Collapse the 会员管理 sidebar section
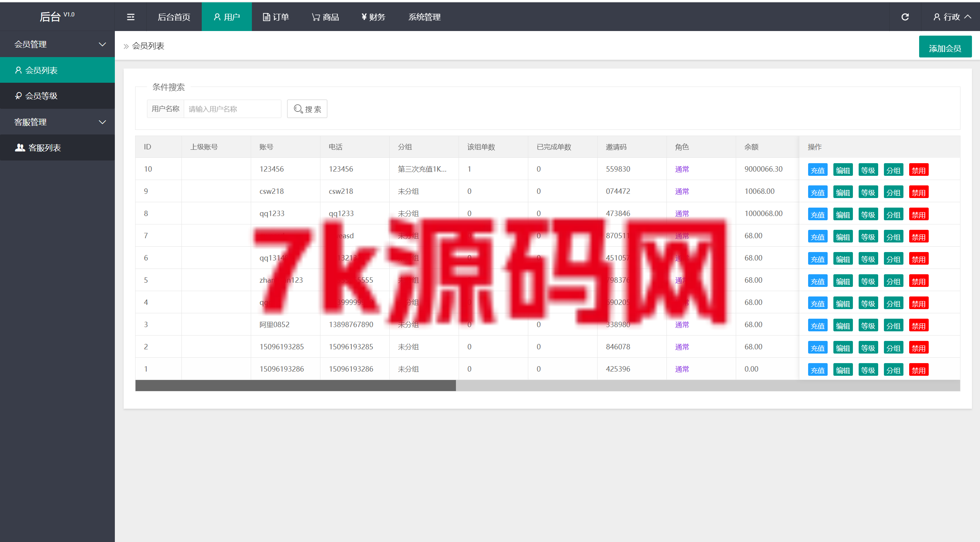This screenshot has width=980, height=542. (x=57, y=44)
